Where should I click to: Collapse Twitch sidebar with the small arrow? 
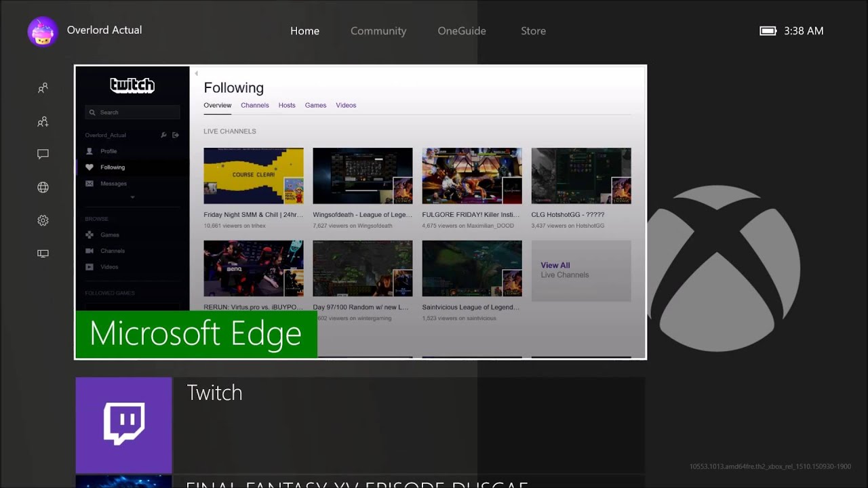point(196,73)
